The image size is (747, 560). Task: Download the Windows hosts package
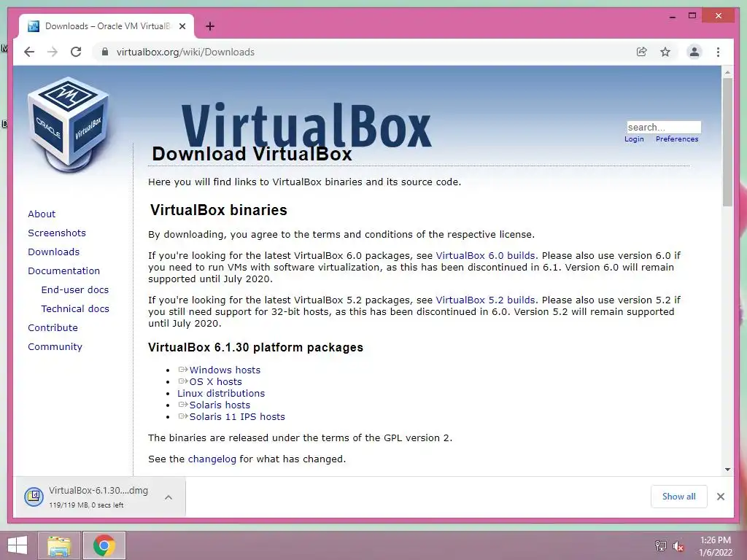tap(225, 370)
